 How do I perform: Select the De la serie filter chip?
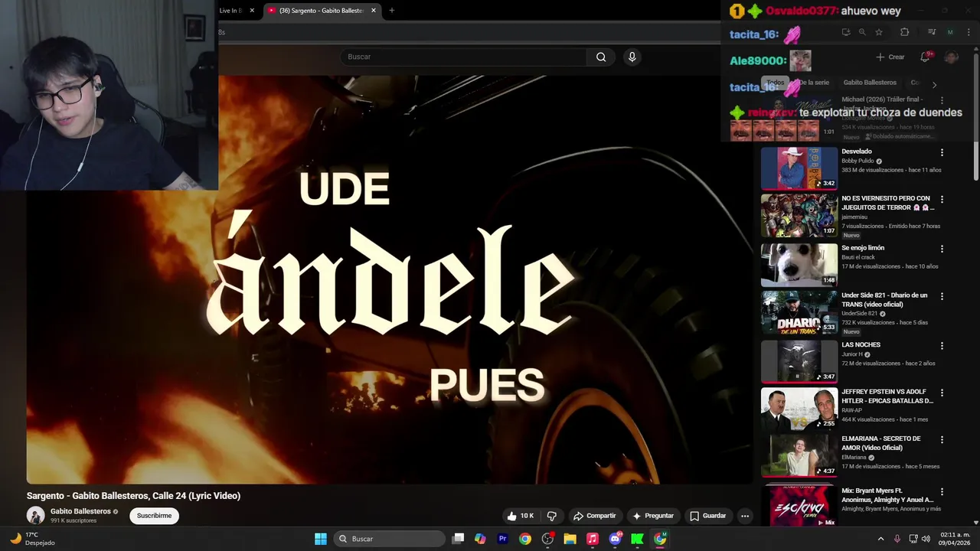point(815,83)
